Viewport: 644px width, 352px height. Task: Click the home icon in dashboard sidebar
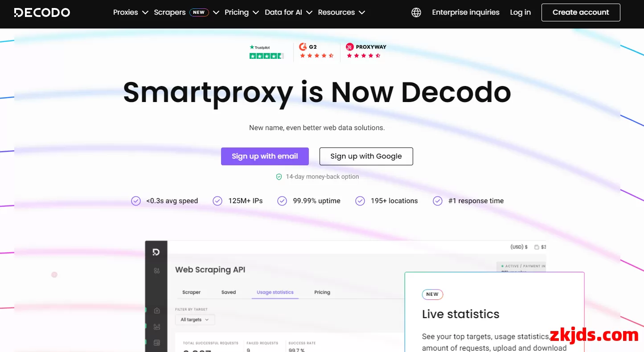tap(156, 311)
